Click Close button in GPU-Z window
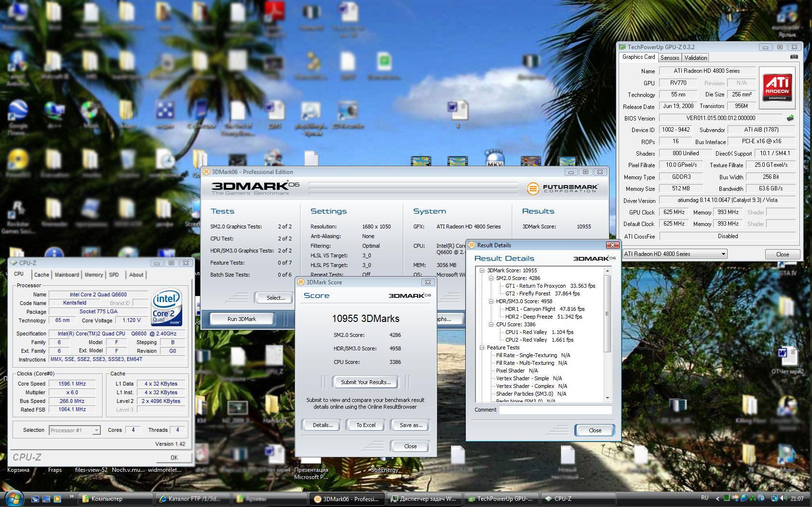812x507 pixels. tap(782, 254)
